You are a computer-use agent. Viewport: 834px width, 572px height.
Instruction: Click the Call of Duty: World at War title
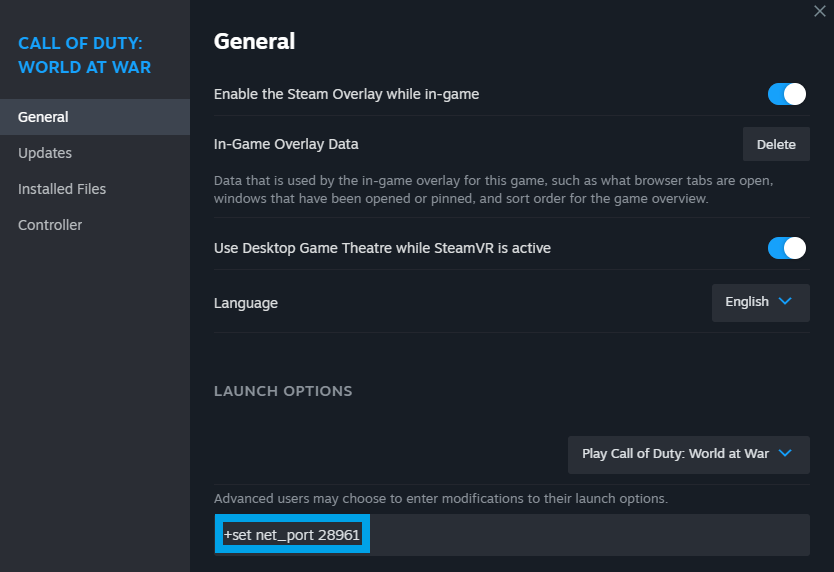(x=85, y=55)
